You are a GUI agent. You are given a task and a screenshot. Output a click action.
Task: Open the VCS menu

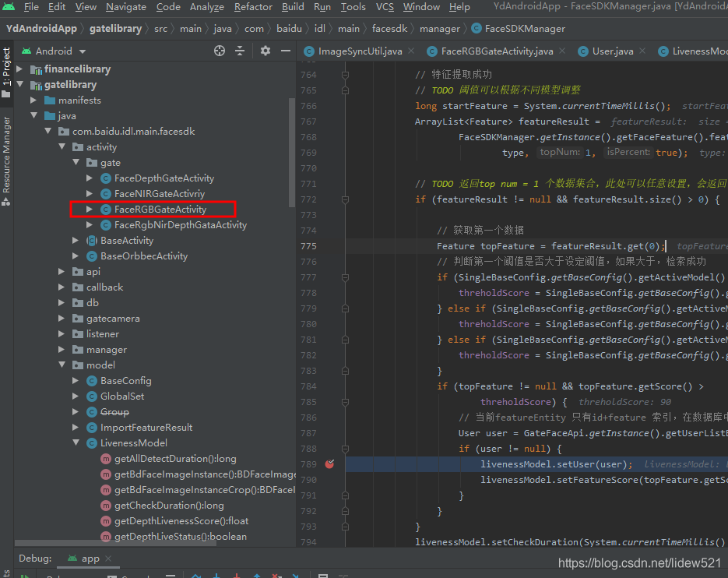coord(385,7)
